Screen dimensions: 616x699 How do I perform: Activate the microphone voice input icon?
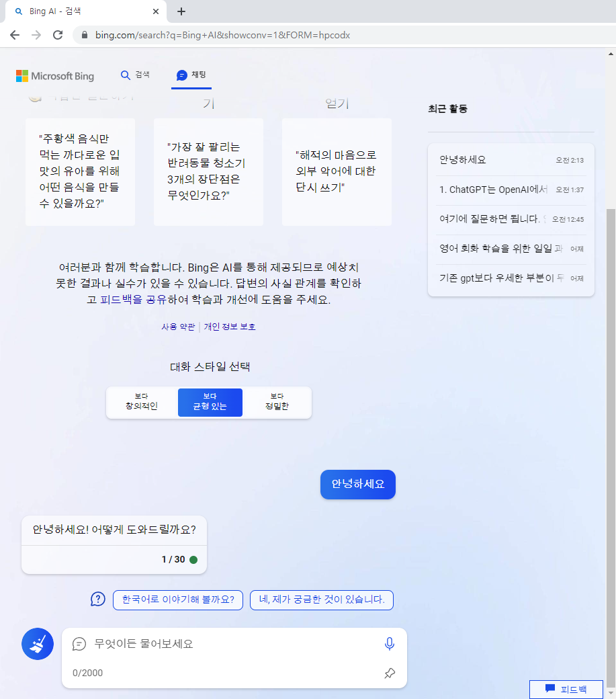coord(390,644)
